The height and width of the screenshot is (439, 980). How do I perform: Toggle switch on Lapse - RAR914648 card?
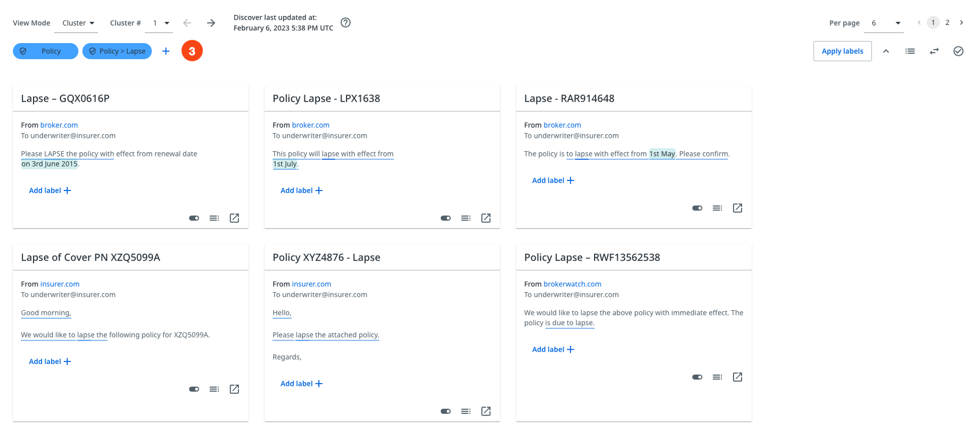[x=697, y=208]
